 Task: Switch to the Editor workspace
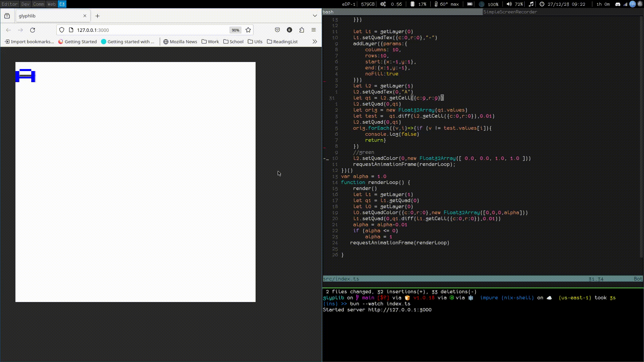tap(9, 4)
